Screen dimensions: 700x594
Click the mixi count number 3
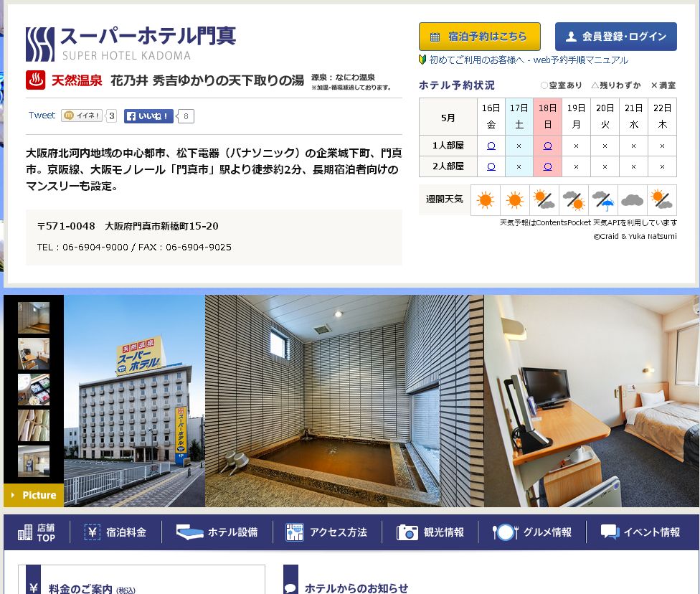pos(112,116)
